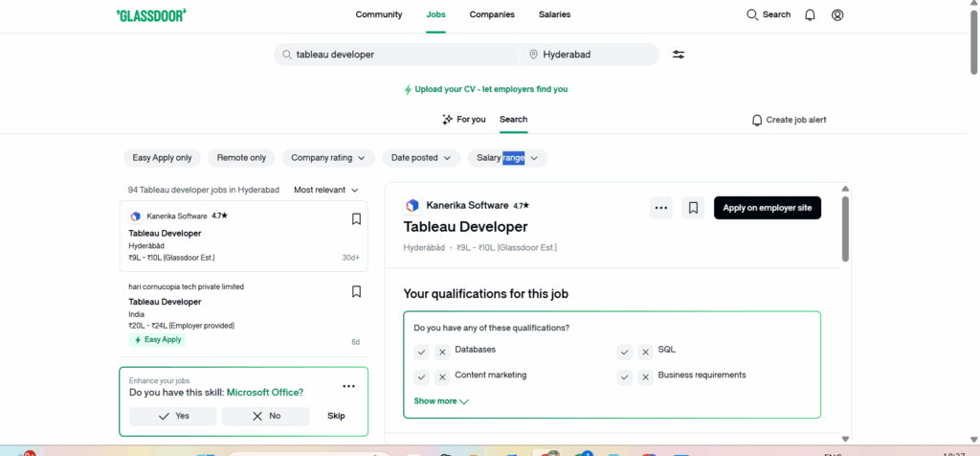Open Most relevant sort dropdown
This screenshot has height=456, width=980.
(x=326, y=190)
